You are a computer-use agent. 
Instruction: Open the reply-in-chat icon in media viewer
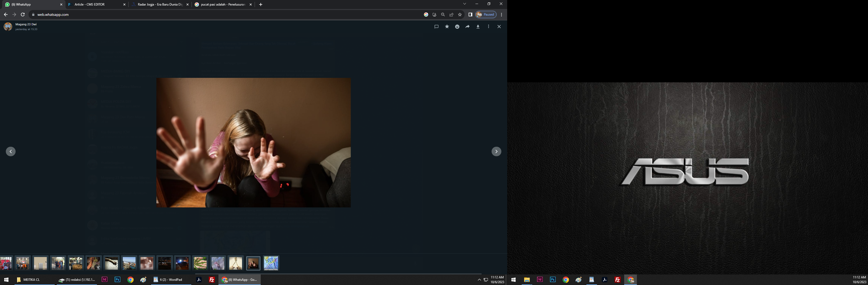(x=436, y=27)
